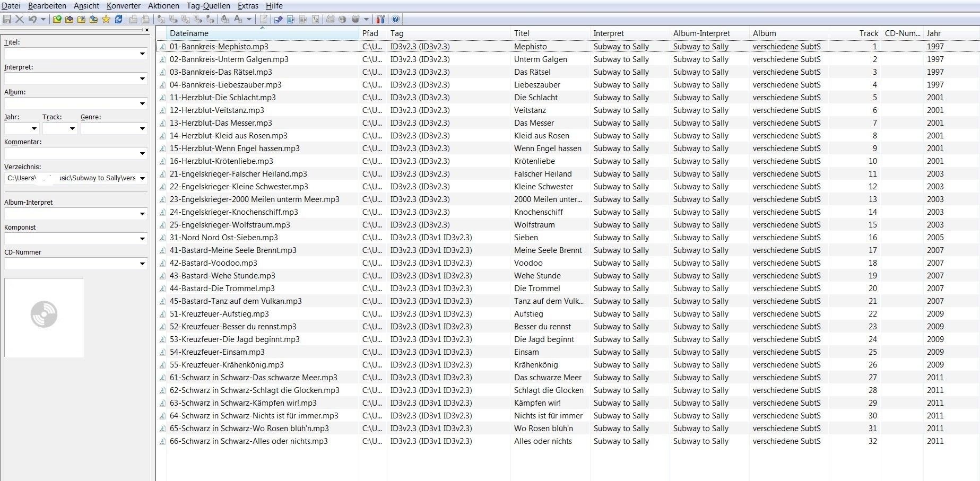Click into the Album-Interpret input field
980x481 pixels.
point(71,214)
